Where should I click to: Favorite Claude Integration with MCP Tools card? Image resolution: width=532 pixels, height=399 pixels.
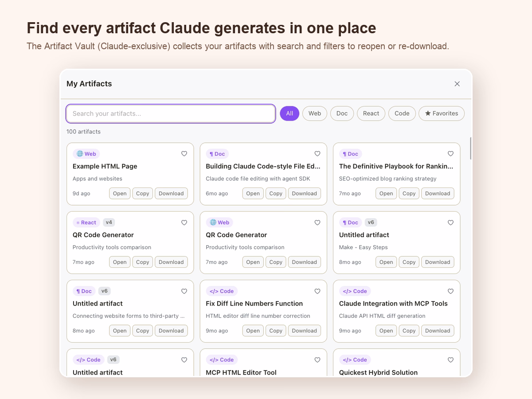point(450,291)
